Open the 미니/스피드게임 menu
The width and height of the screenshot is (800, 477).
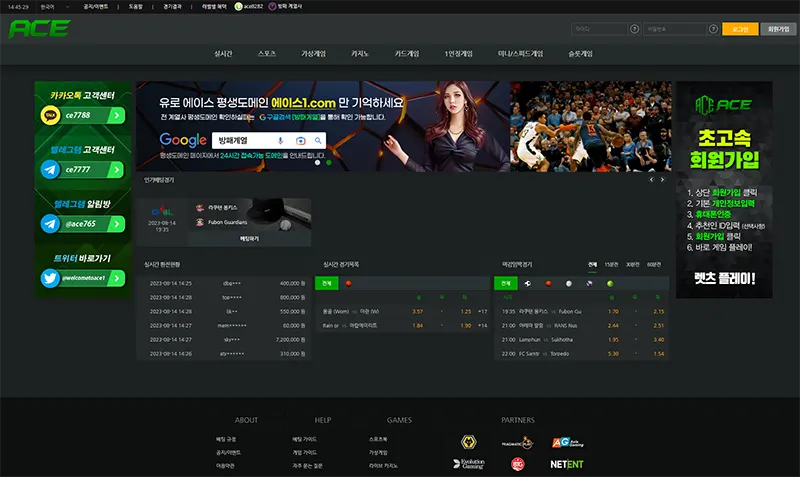click(x=520, y=54)
